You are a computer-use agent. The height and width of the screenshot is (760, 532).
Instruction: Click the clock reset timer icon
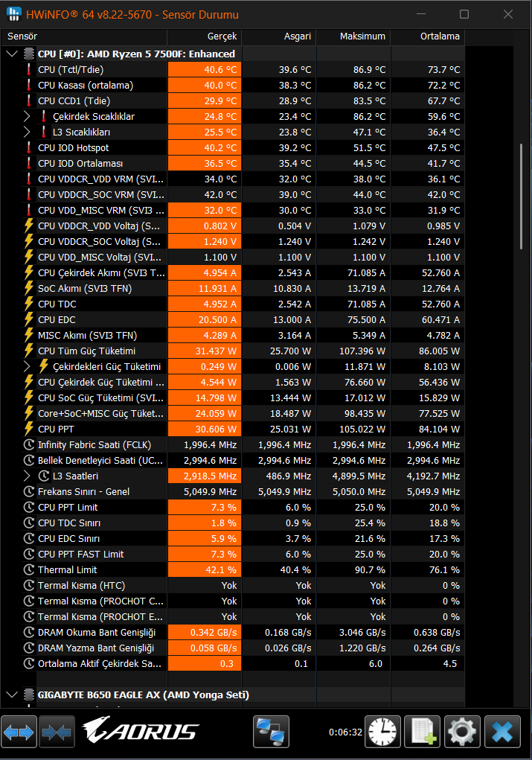382,732
